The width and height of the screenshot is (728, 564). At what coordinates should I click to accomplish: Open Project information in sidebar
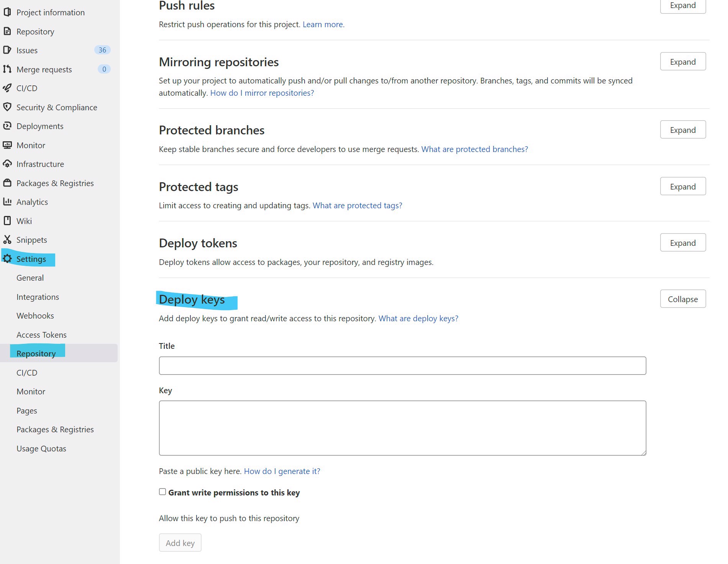(x=50, y=12)
